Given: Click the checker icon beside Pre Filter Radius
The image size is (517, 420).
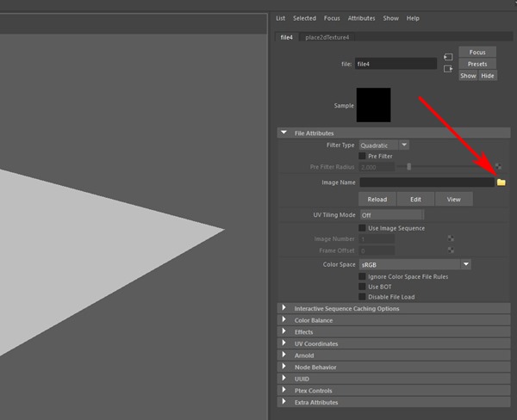Looking at the screenshot, I should [x=498, y=166].
